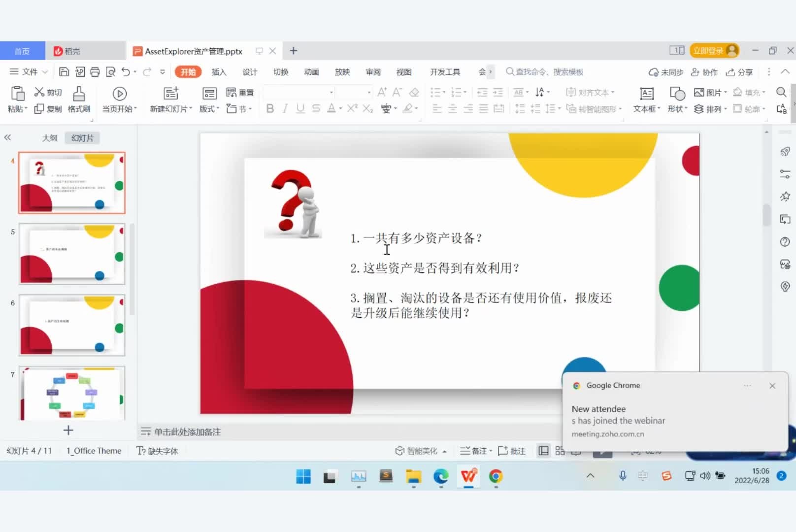
Task: Toggle Subscript formatting
Action: point(367,108)
